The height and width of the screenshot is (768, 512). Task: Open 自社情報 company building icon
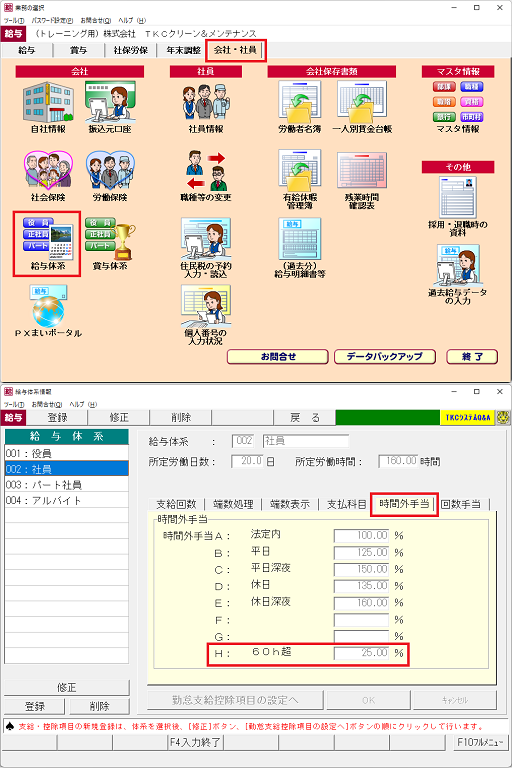[48, 103]
